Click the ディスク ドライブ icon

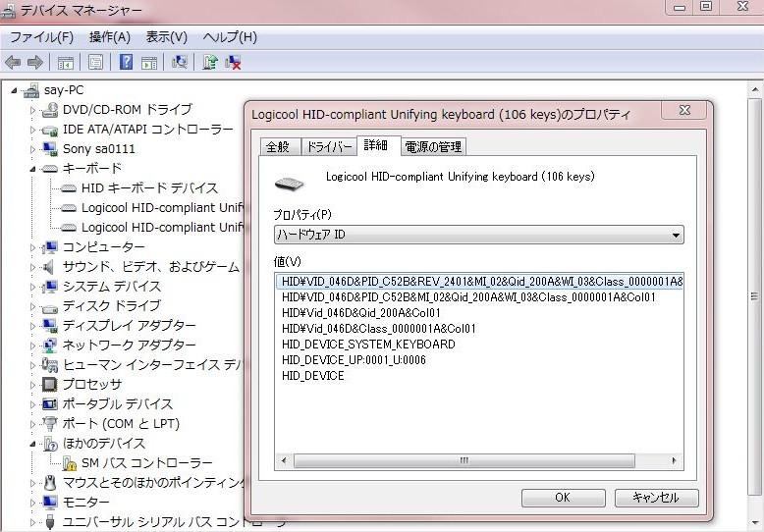[x=50, y=307]
